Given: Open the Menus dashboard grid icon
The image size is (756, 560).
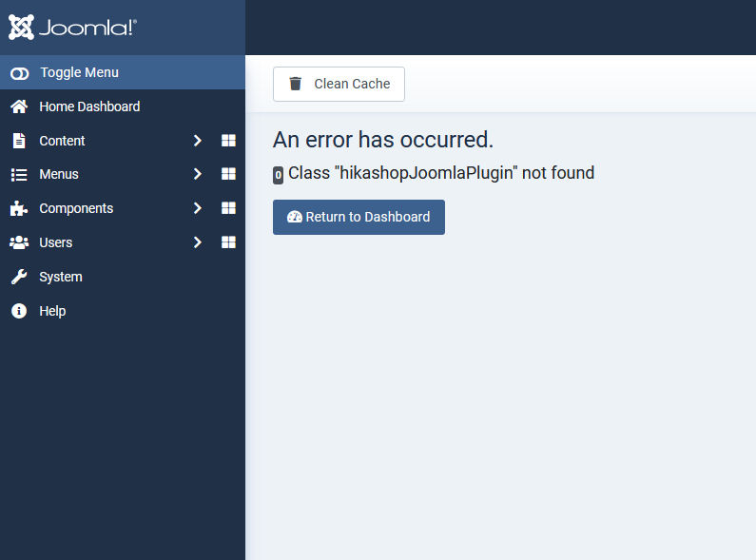Looking at the screenshot, I should [x=228, y=174].
